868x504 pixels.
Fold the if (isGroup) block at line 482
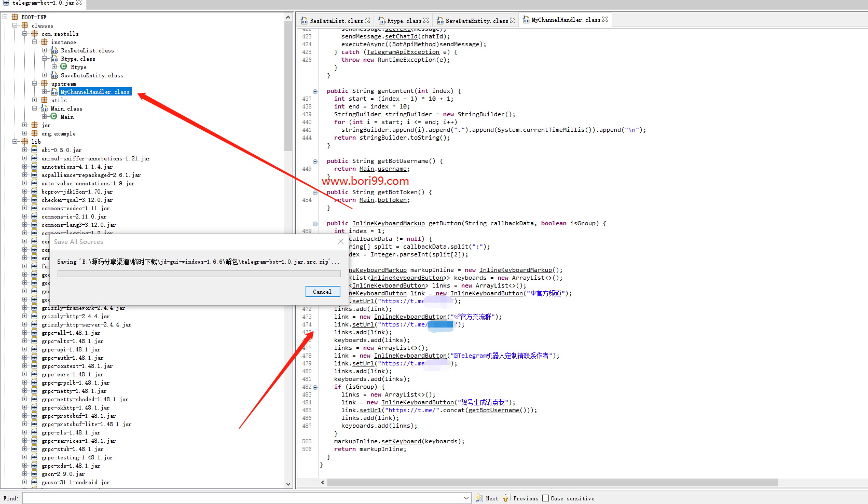pos(315,387)
